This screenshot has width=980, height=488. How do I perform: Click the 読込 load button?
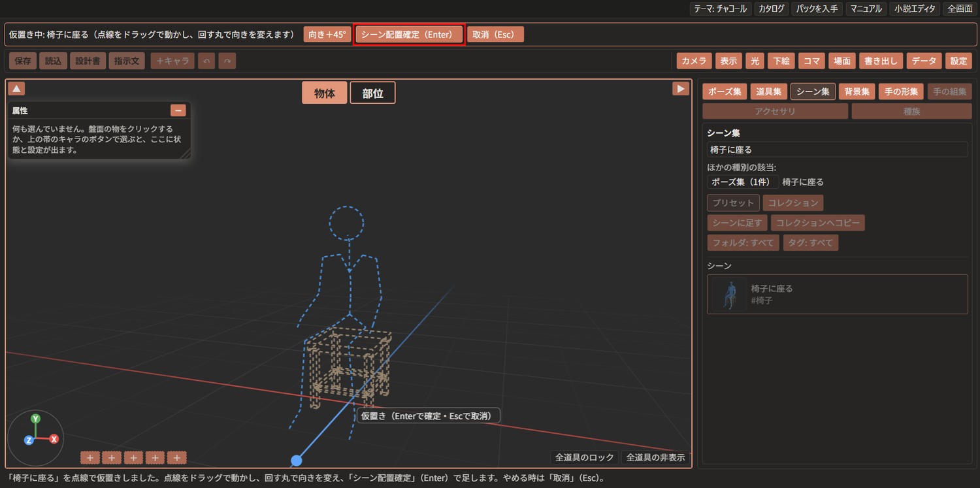pyautogui.click(x=53, y=61)
